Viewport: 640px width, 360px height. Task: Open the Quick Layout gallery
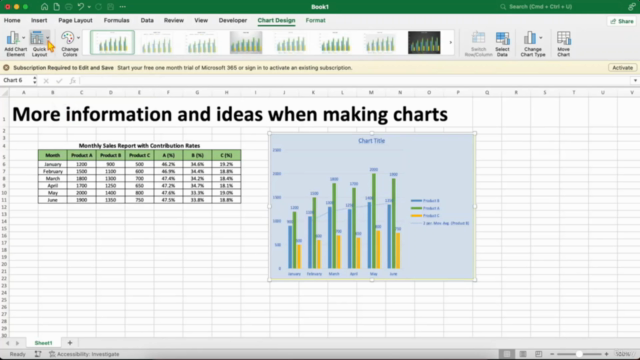coord(40,44)
